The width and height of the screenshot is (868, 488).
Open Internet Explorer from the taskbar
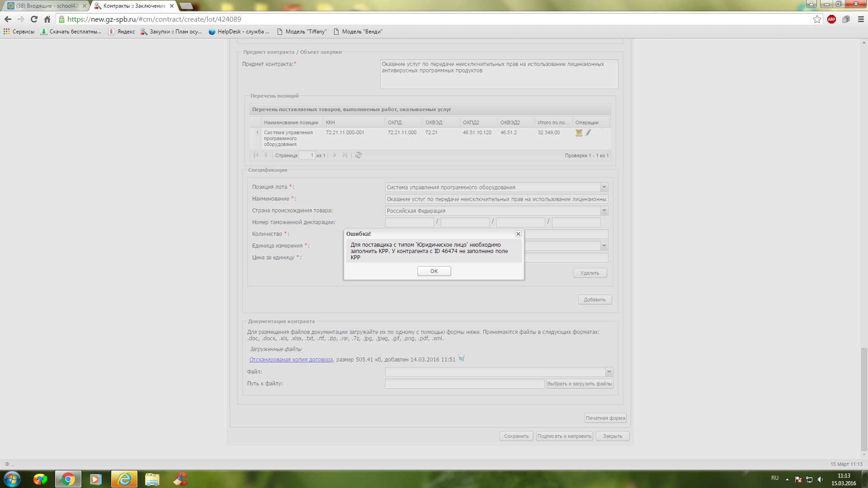click(x=124, y=479)
